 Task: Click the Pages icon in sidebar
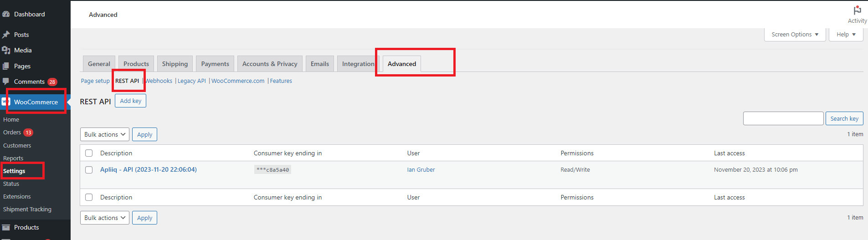click(6, 66)
